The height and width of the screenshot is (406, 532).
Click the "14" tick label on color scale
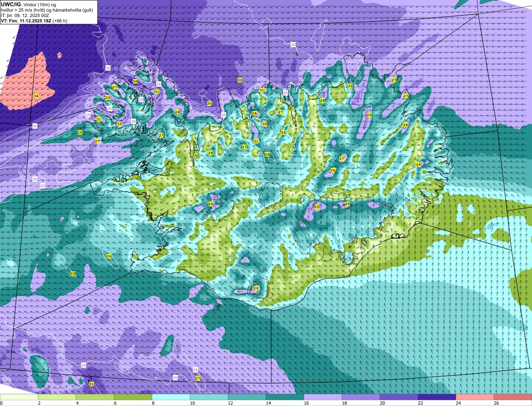268,403
